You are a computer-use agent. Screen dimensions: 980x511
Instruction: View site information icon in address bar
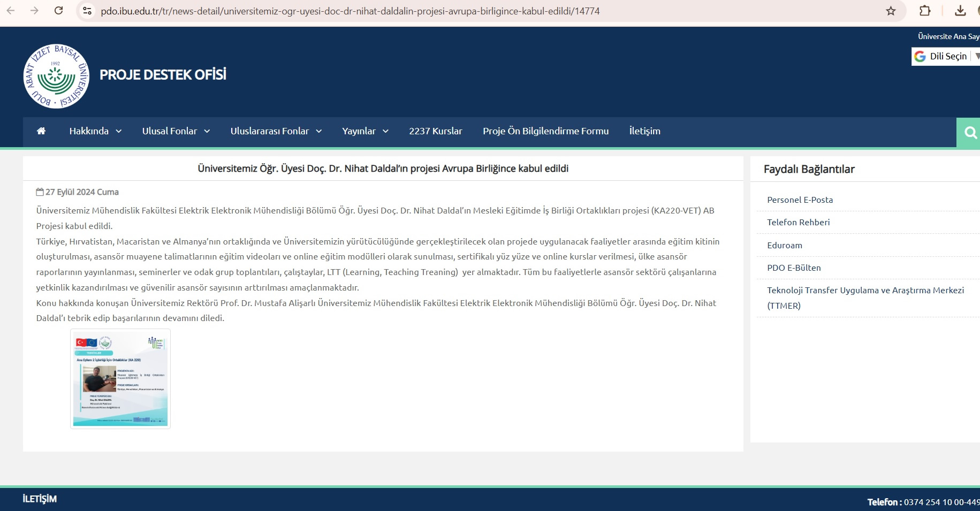point(87,11)
